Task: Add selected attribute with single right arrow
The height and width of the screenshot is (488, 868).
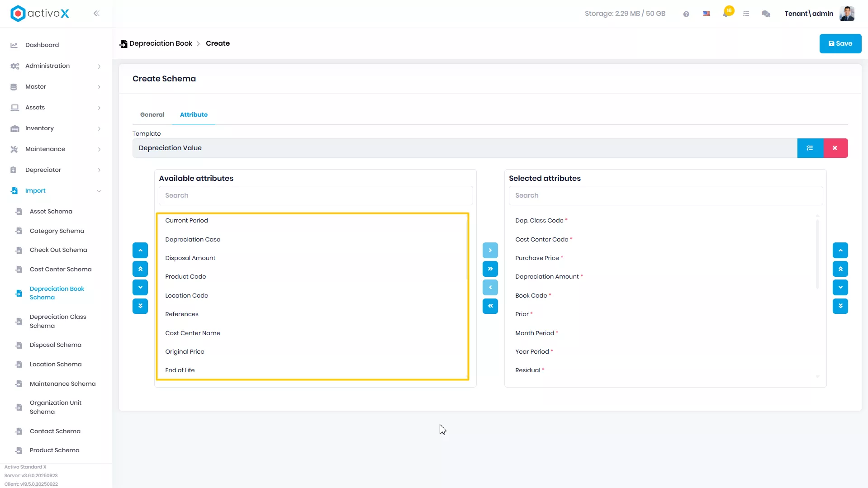Action: (x=490, y=250)
